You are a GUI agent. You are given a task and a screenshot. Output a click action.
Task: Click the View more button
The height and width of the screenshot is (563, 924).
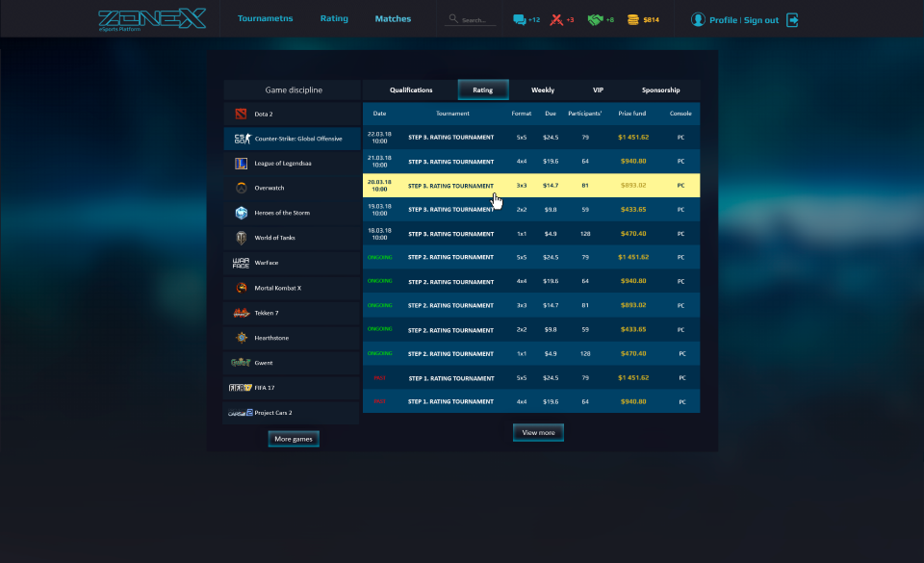pyautogui.click(x=538, y=432)
